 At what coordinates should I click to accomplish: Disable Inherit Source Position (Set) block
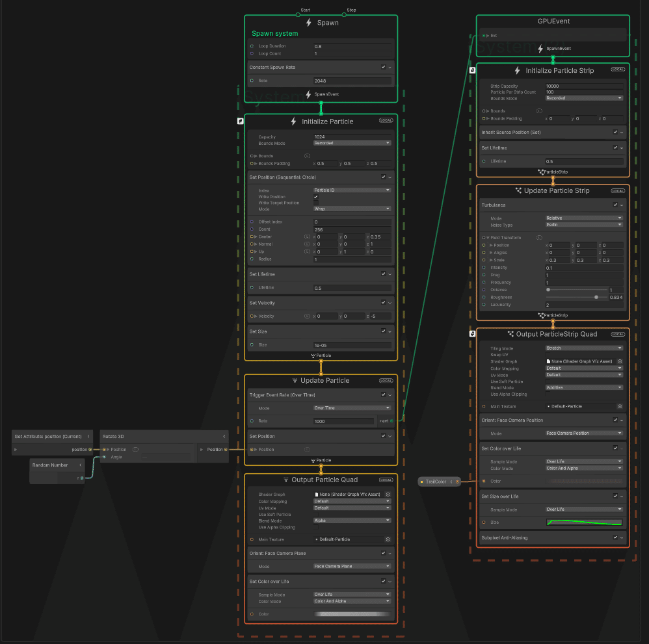[x=615, y=132]
